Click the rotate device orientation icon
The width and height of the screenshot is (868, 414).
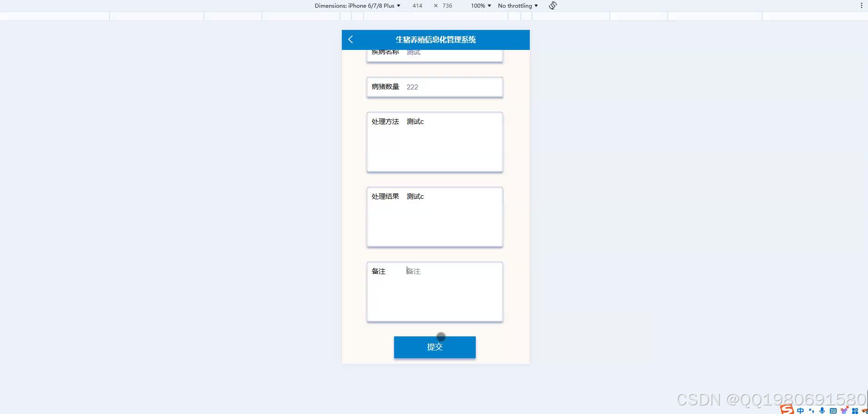tap(552, 5)
